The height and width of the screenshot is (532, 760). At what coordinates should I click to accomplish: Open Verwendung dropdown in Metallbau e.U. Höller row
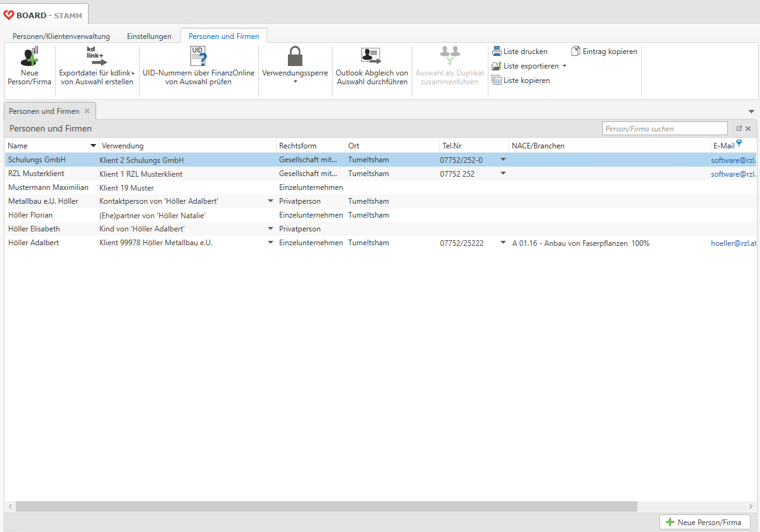(270, 201)
